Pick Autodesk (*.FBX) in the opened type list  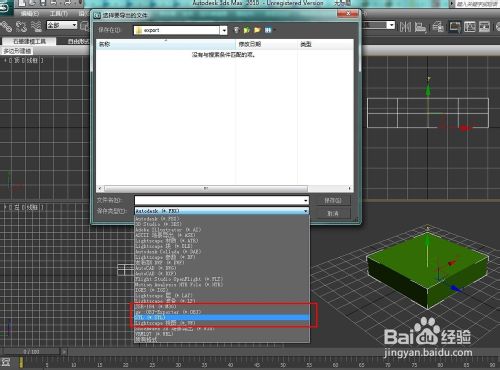pos(222,219)
